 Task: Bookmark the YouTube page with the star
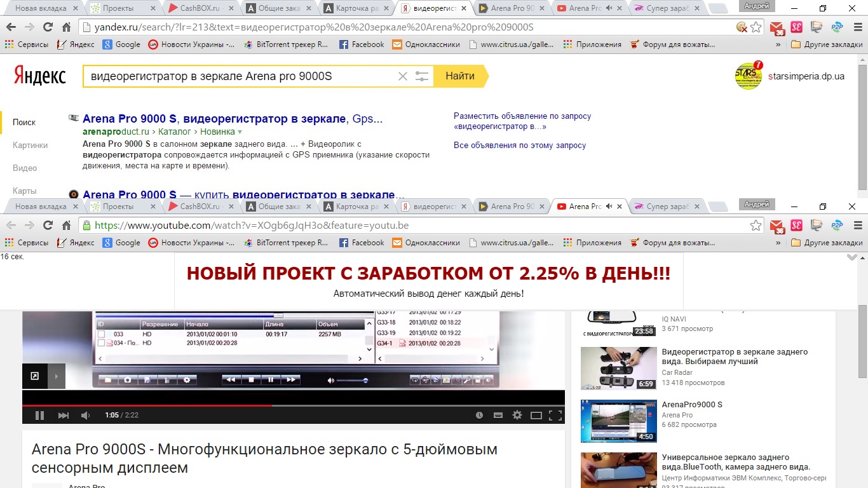[756, 225]
